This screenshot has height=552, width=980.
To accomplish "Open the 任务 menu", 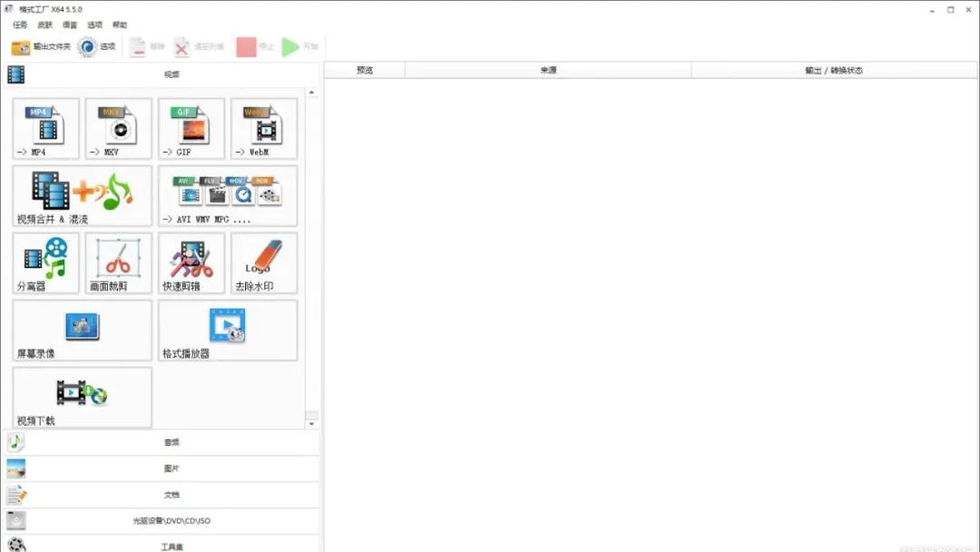I will 20,25.
